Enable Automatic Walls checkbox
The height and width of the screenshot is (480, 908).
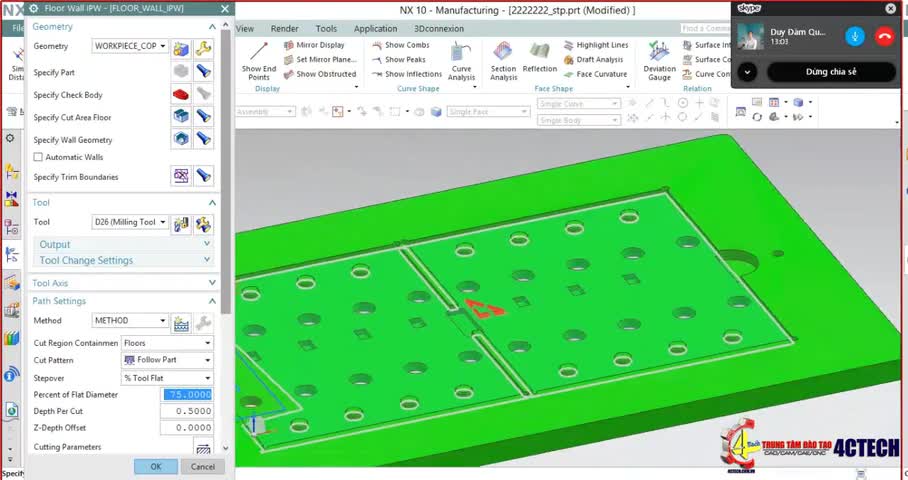pos(38,157)
